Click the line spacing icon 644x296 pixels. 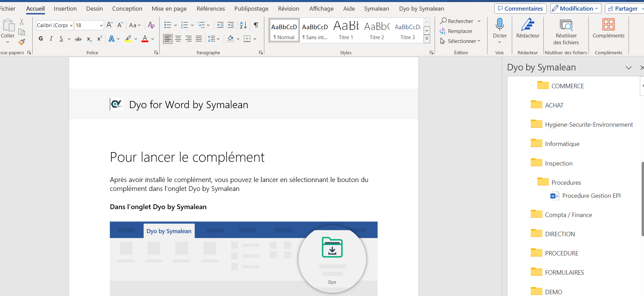(x=211, y=39)
